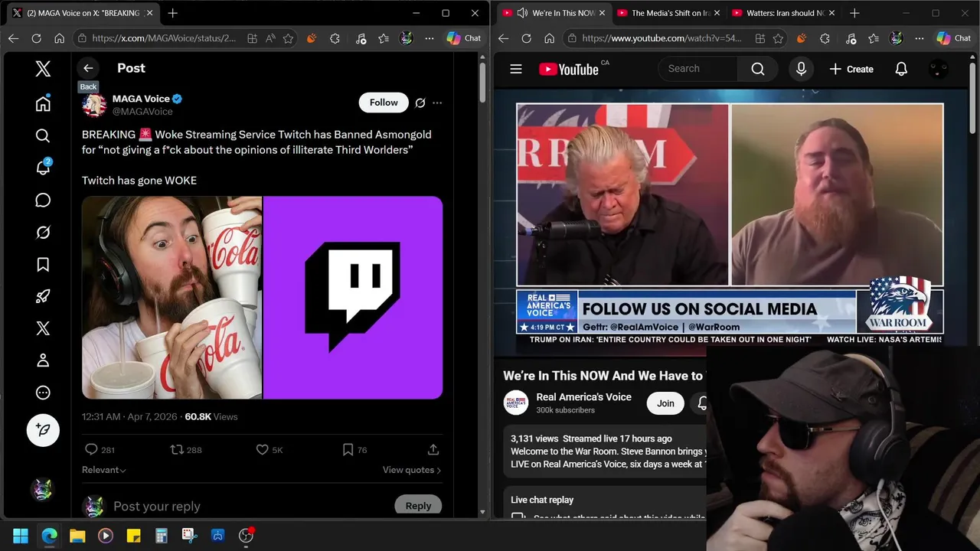Open File Explorer from taskbar
The image size is (980, 551).
coord(77,536)
